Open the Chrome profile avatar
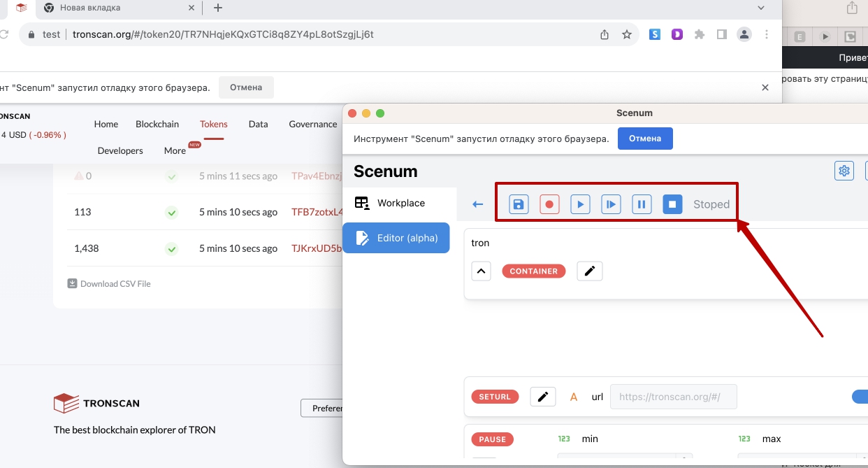The image size is (868, 468). click(744, 34)
